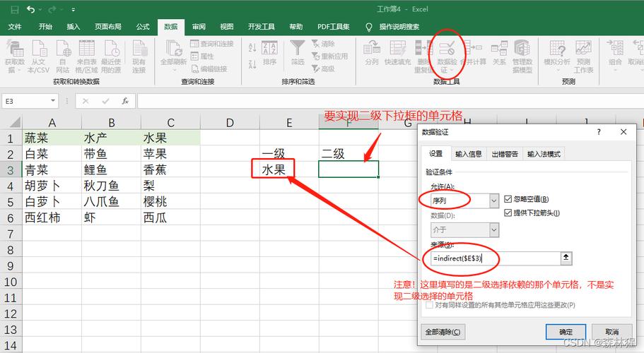
Task: Select cell E3 containing 水果
Action: 289,169
